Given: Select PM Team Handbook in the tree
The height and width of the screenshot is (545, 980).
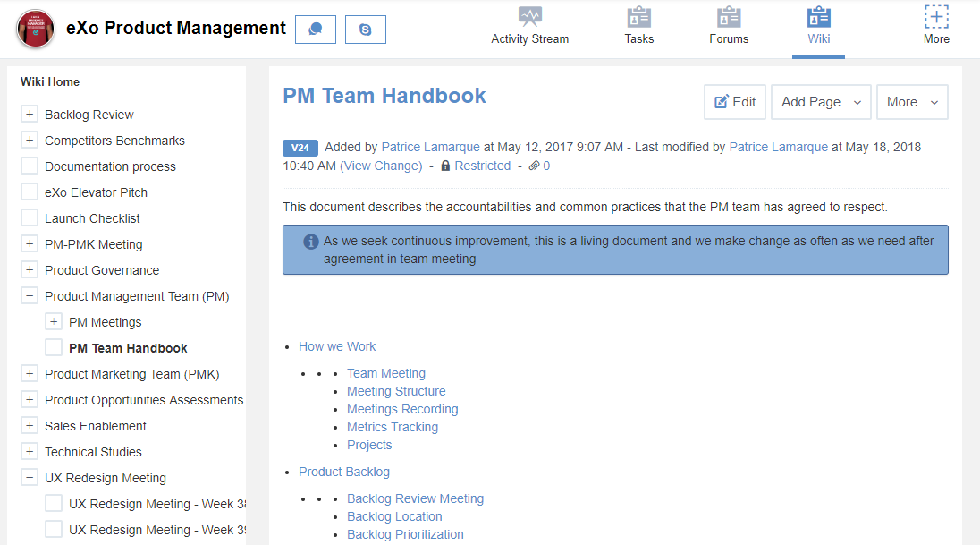Looking at the screenshot, I should pyautogui.click(x=128, y=348).
